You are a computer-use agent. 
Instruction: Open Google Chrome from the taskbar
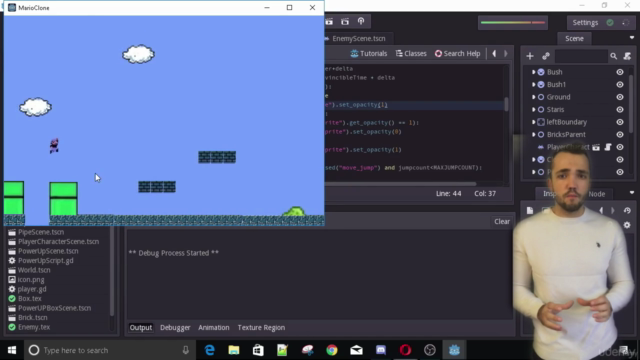[332, 350]
